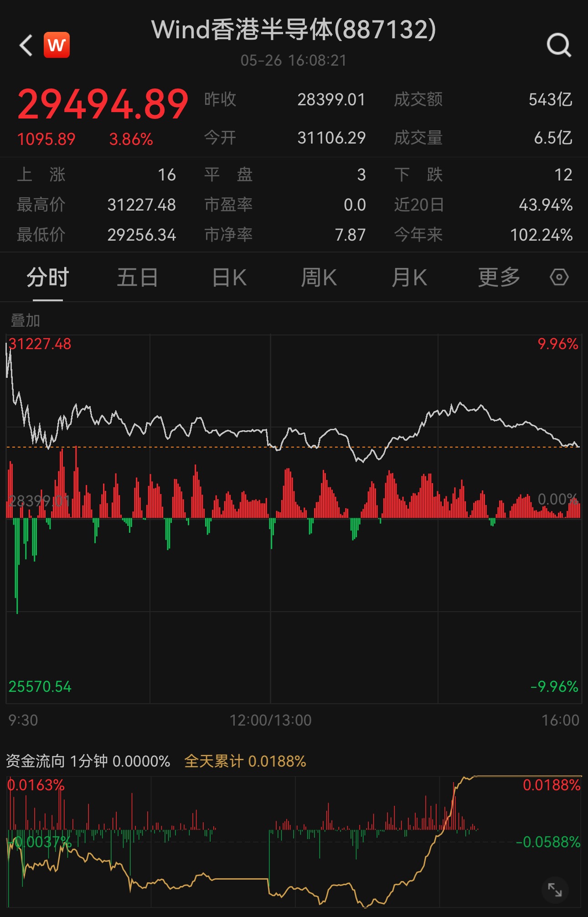This screenshot has width=588, height=917.
Task: Tap the 近20日 value 43.94%
Action: point(546,205)
